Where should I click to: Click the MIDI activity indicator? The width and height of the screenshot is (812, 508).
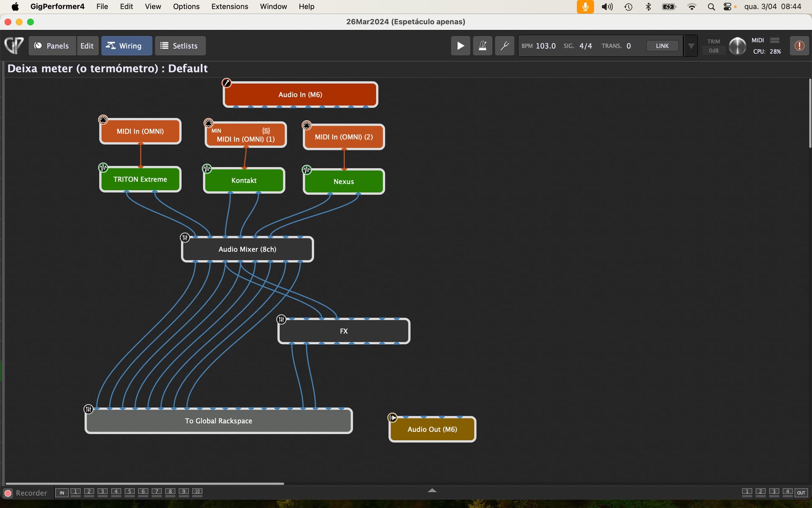(775, 40)
